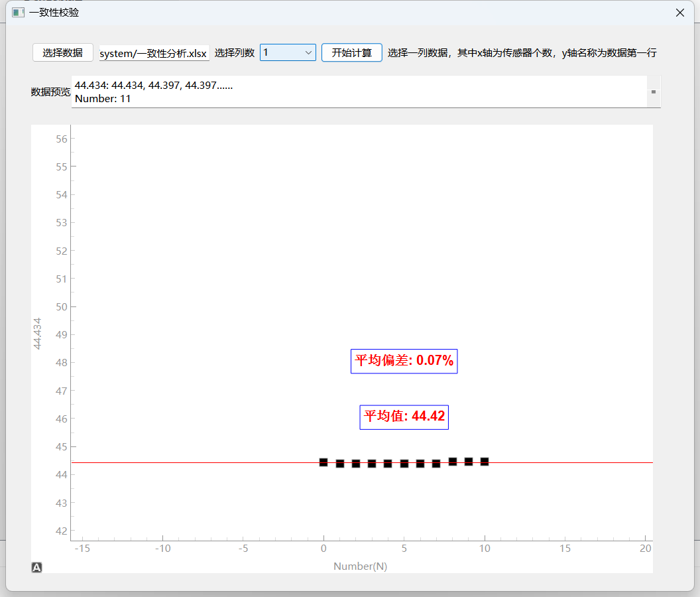Viewport: 700px width, 597px height.
Task: Click the window icon in title bar
Action: (x=19, y=13)
